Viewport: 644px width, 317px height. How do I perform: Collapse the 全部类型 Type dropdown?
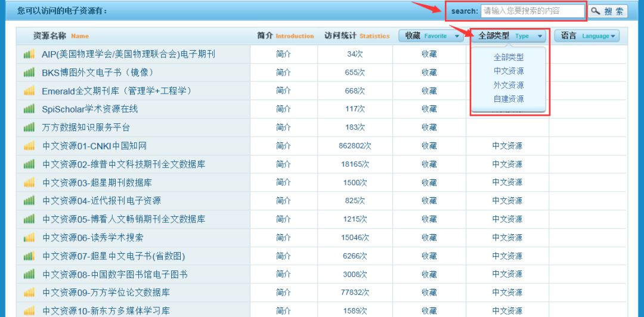tap(510, 36)
